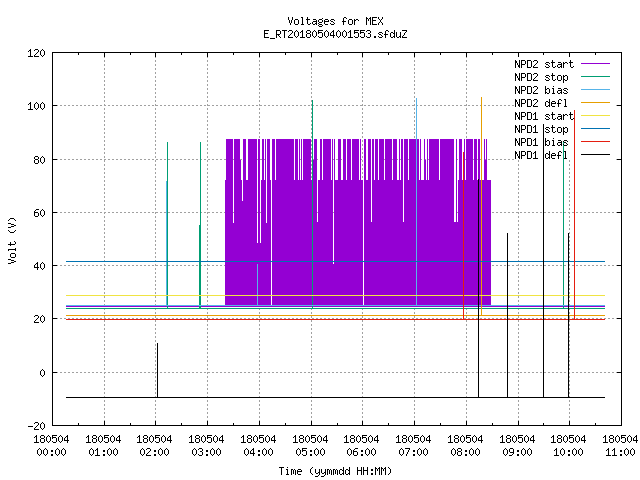640x480 pixels.
Task: Click the green NPD2 stop legend line
Action: coord(595,77)
